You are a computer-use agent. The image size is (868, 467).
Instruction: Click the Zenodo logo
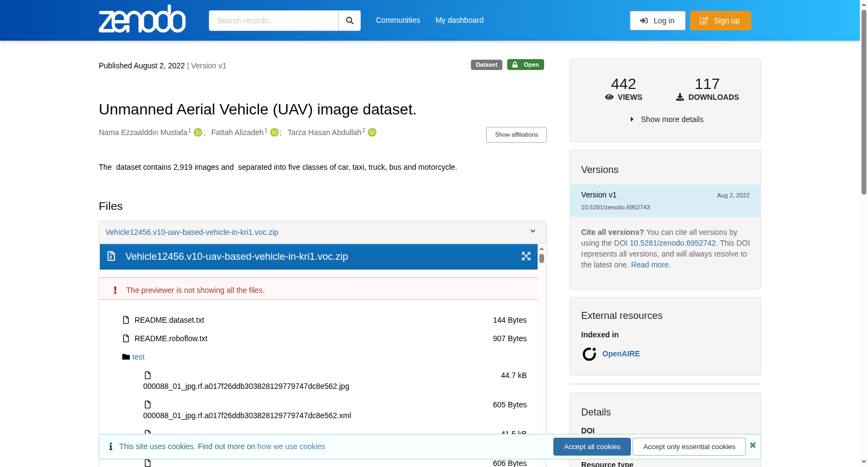pos(142,19)
